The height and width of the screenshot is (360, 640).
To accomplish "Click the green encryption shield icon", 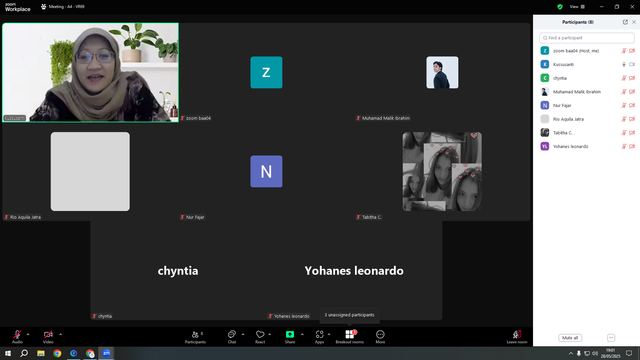I will click(560, 7).
